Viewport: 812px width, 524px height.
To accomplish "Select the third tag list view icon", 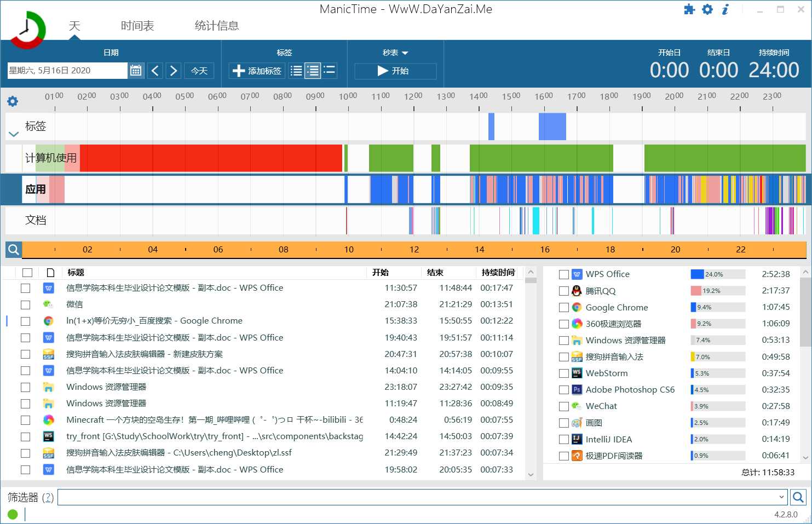I will [329, 70].
